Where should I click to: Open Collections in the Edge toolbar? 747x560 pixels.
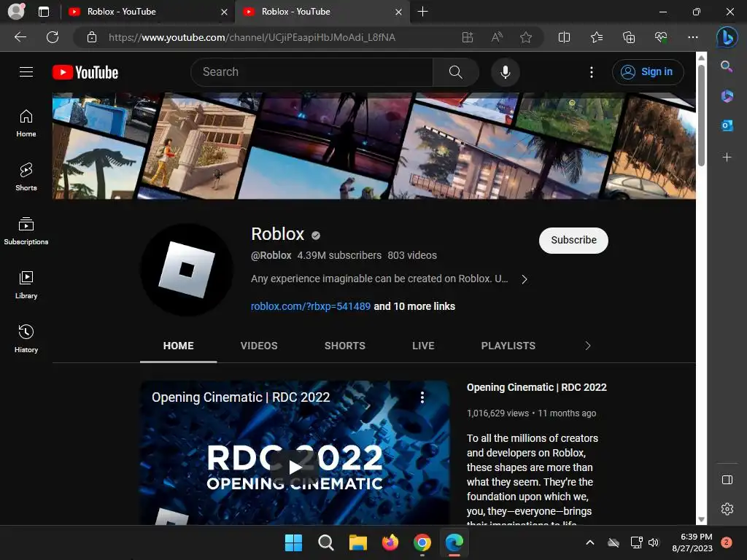(629, 37)
